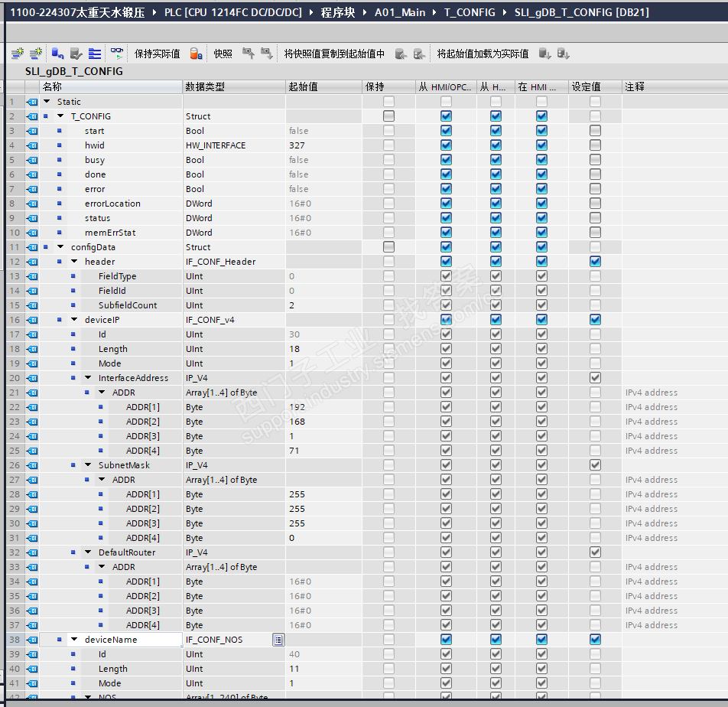
Task: Click the first icon after 将快照值复制到起始值中
Action: [x=401, y=54]
